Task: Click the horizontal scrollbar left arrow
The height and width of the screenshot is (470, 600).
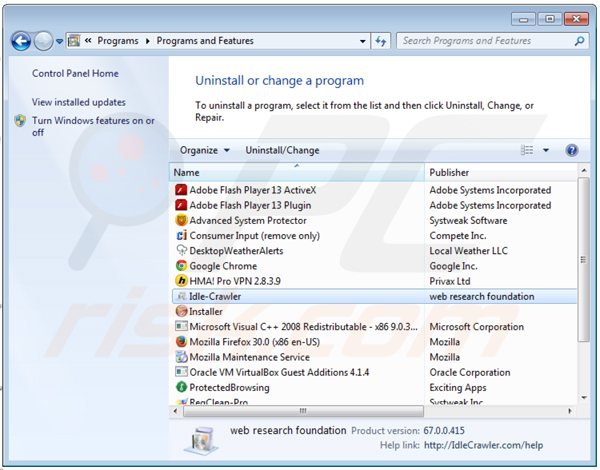Action: click(x=175, y=411)
